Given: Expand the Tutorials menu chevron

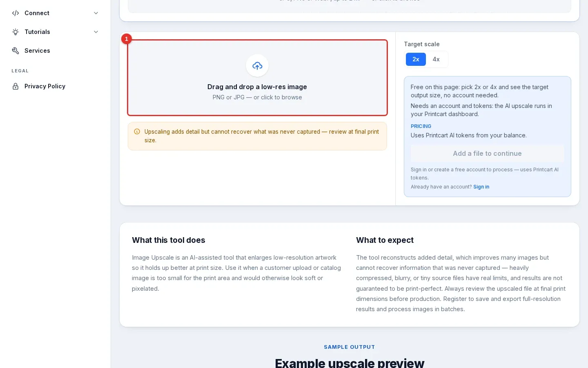Looking at the screenshot, I should coord(96,32).
